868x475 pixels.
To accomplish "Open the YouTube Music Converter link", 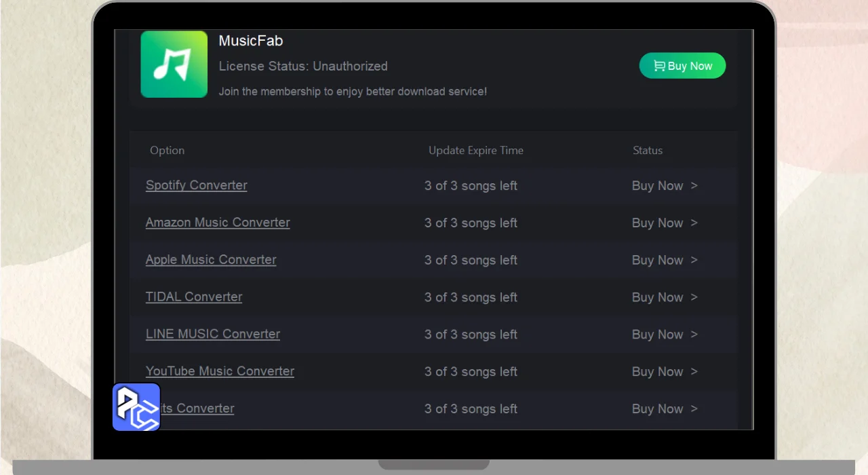I will (x=220, y=371).
